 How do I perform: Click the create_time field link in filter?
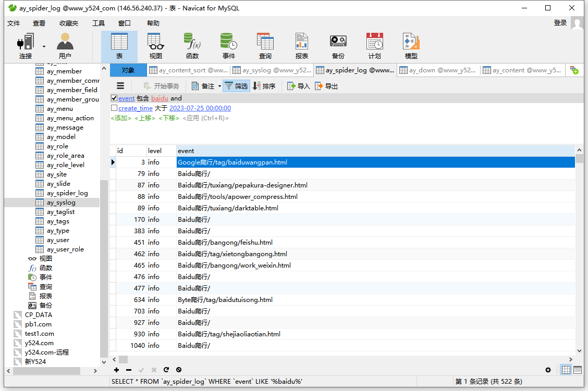(x=136, y=108)
